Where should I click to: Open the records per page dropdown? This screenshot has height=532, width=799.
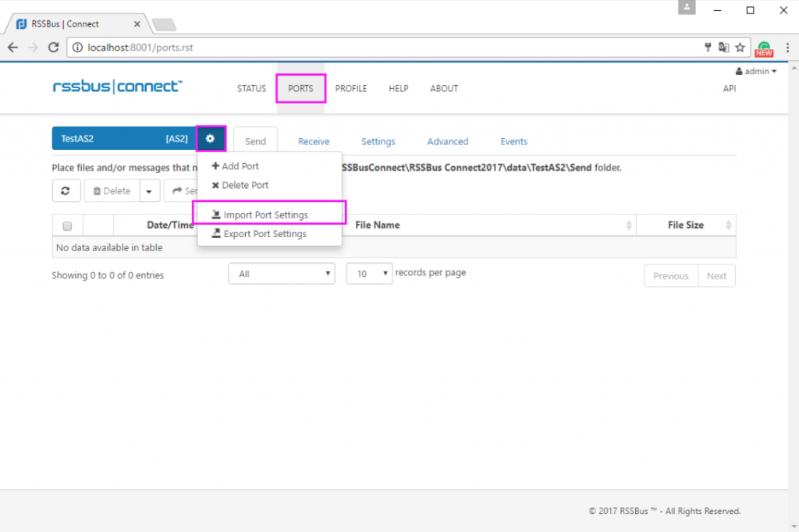click(x=369, y=274)
